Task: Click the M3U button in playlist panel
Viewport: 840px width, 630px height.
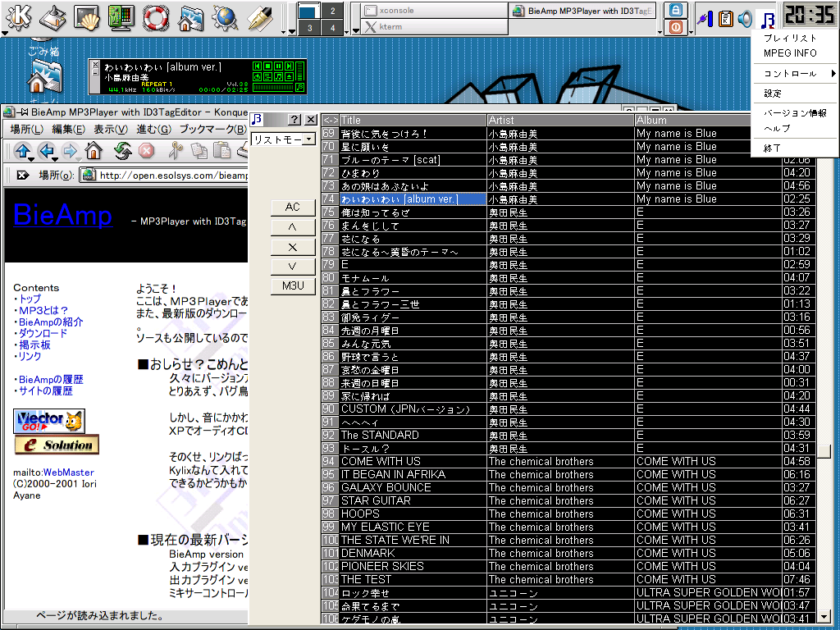Action: coord(293,285)
